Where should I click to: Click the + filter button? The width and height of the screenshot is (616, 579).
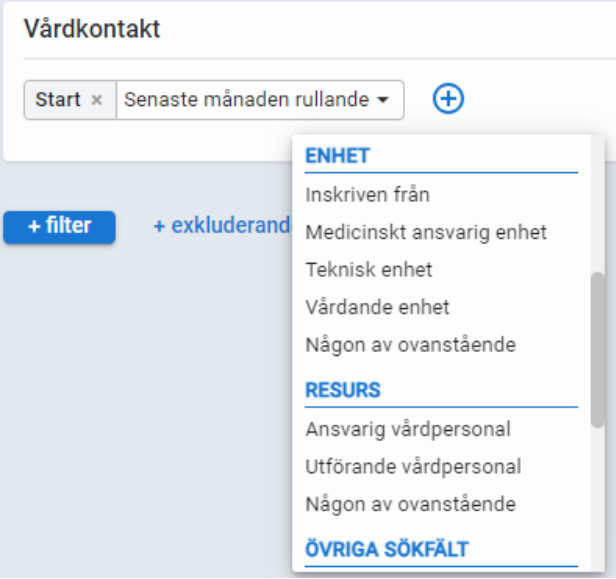[x=59, y=227]
